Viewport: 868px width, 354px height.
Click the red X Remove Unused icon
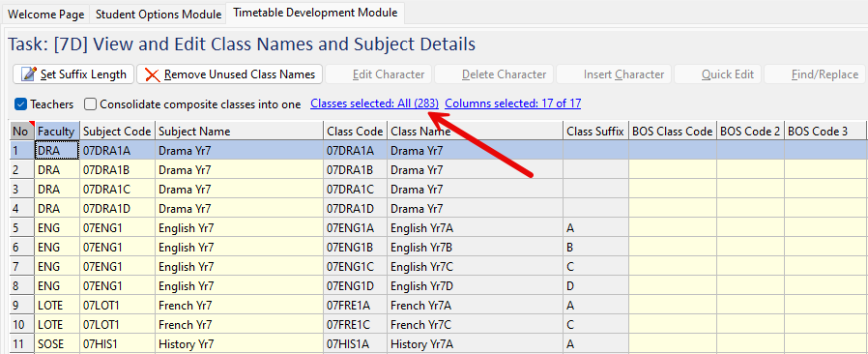click(152, 74)
